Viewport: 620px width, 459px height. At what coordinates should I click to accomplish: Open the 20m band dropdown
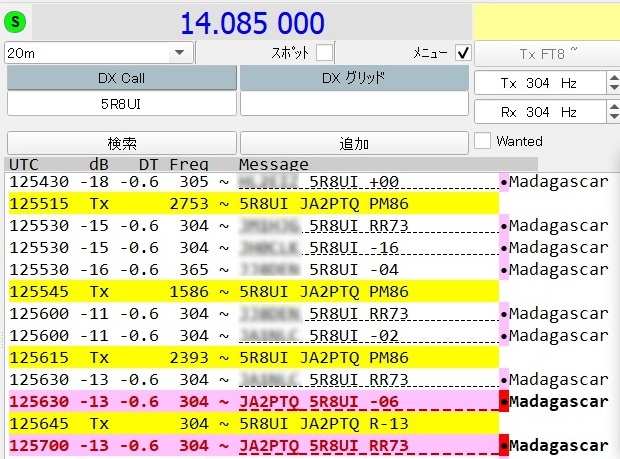(x=180, y=52)
